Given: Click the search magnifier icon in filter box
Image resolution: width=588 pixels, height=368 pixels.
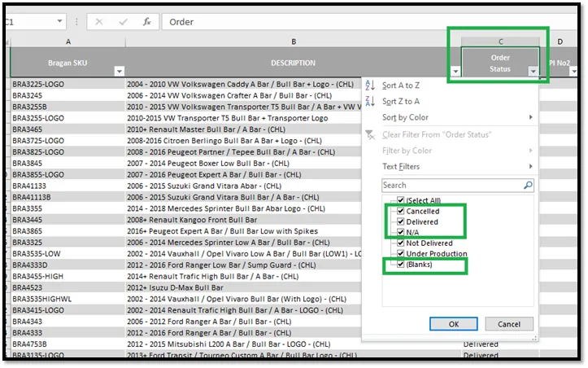Looking at the screenshot, I should click(x=528, y=185).
